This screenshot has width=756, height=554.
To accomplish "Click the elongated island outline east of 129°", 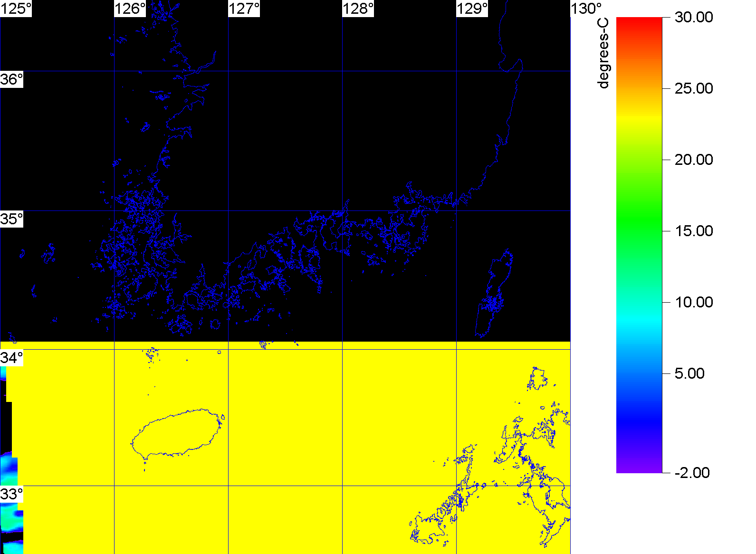I will pos(494,294).
